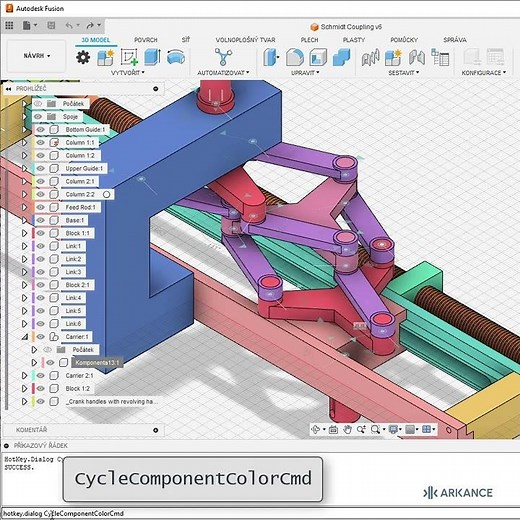Open the UPRAVIT dropdown menu
The image size is (520, 520).
[305, 72]
